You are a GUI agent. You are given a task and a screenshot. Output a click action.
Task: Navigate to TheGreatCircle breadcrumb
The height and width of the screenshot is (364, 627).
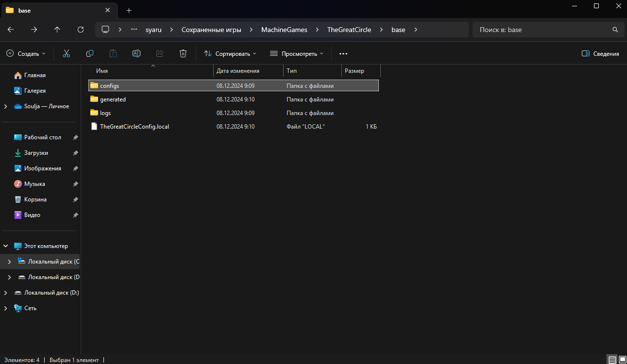(349, 30)
